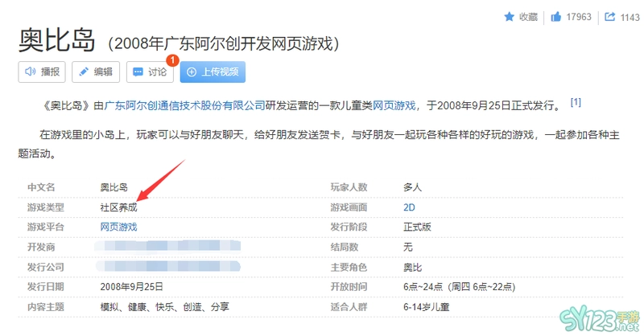Click the 奥比岛 value in 中文名 row
644x336 pixels.
tap(114, 187)
